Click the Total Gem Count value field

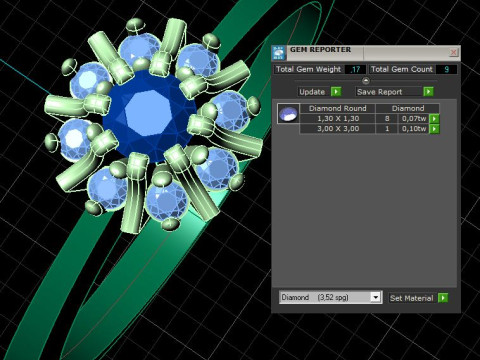click(x=446, y=69)
